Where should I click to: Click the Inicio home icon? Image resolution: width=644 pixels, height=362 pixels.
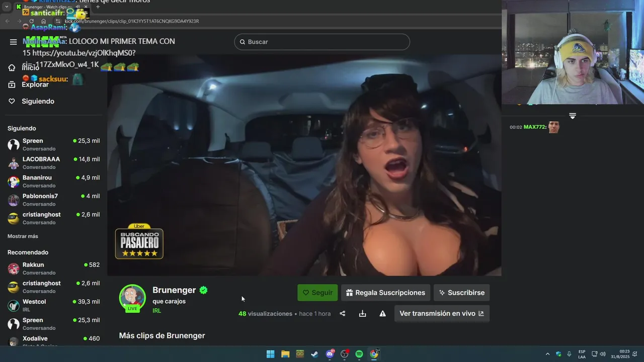(x=12, y=68)
